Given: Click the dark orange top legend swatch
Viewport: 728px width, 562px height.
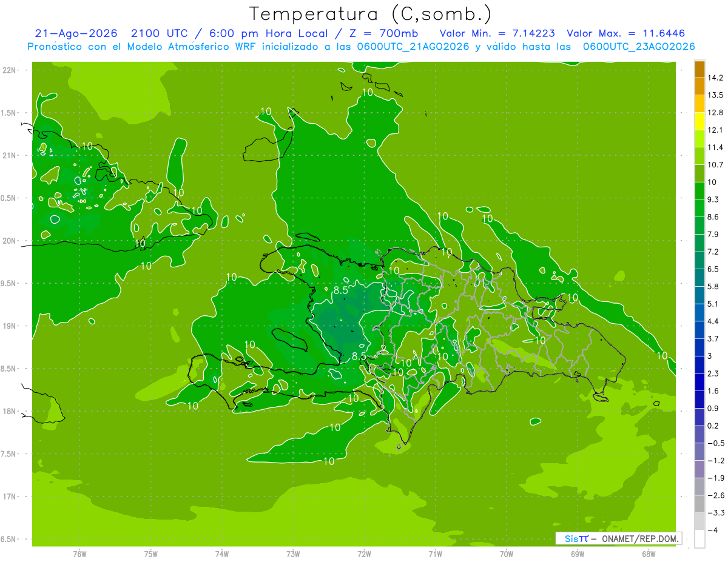Looking at the screenshot, I should pos(699,69).
